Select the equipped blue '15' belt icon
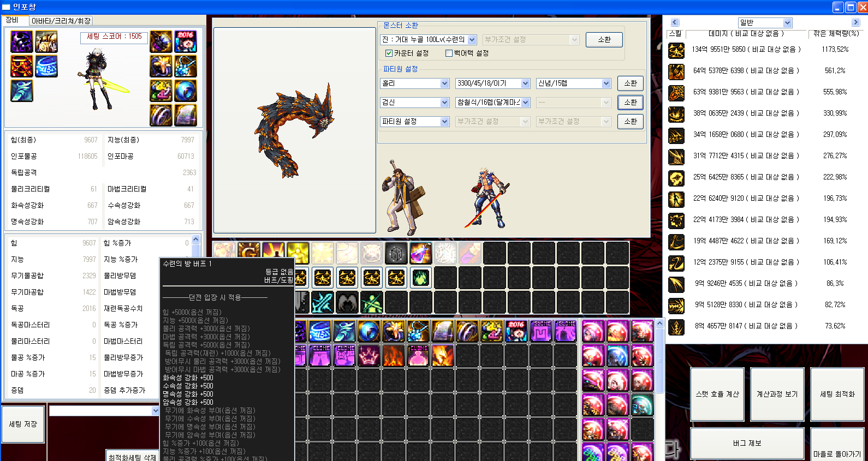This screenshot has width=868, height=461. point(46,66)
